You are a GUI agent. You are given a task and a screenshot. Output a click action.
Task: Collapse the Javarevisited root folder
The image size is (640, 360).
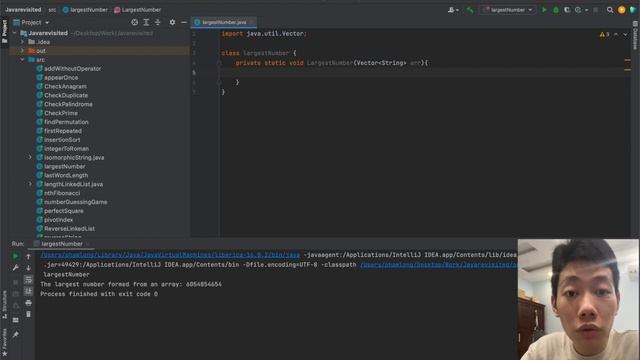tap(15, 33)
